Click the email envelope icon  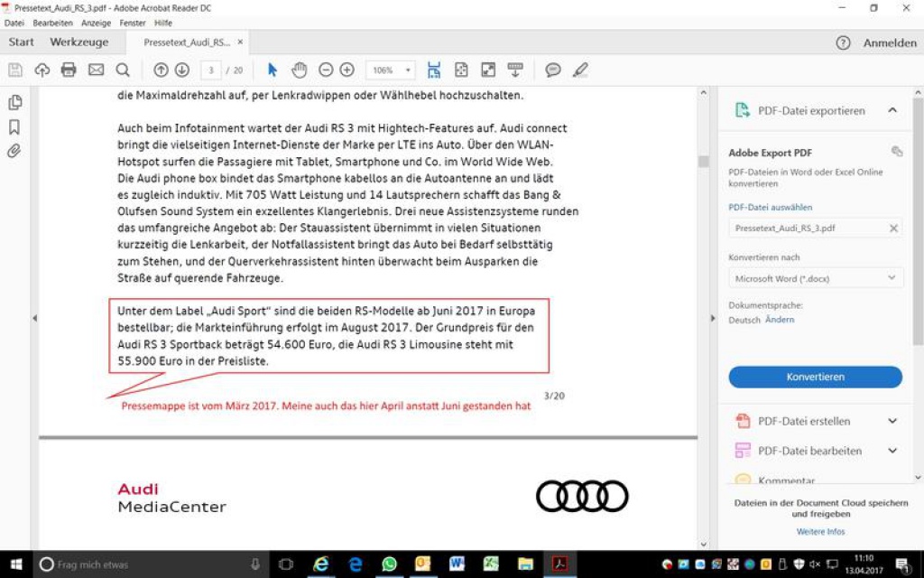pyautogui.click(x=96, y=70)
